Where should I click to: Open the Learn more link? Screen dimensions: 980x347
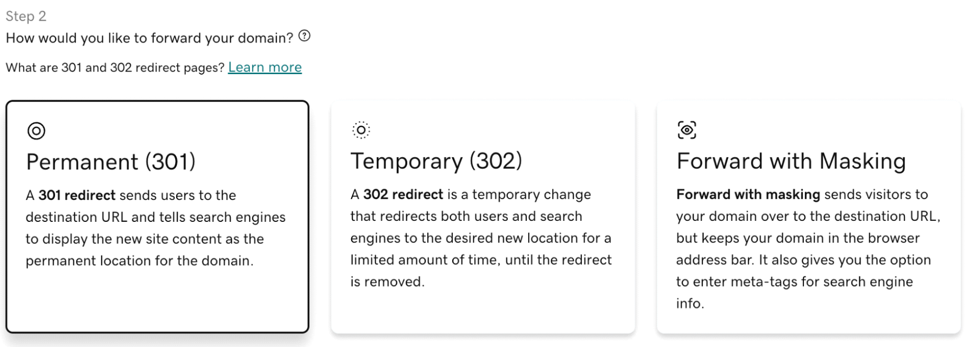click(264, 67)
